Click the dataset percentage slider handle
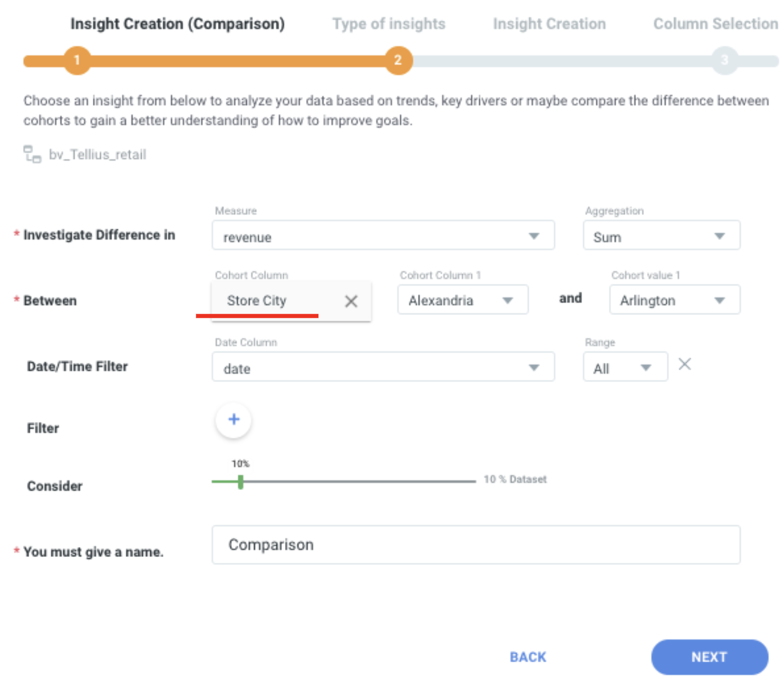Viewport: 784px width, 687px height. click(240, 482)
